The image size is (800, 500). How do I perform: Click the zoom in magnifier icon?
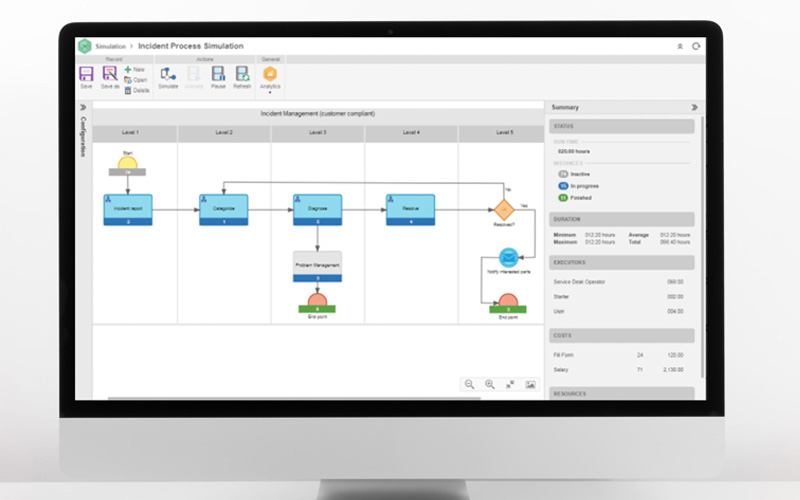pyautogui.click(x=490, y=384)
